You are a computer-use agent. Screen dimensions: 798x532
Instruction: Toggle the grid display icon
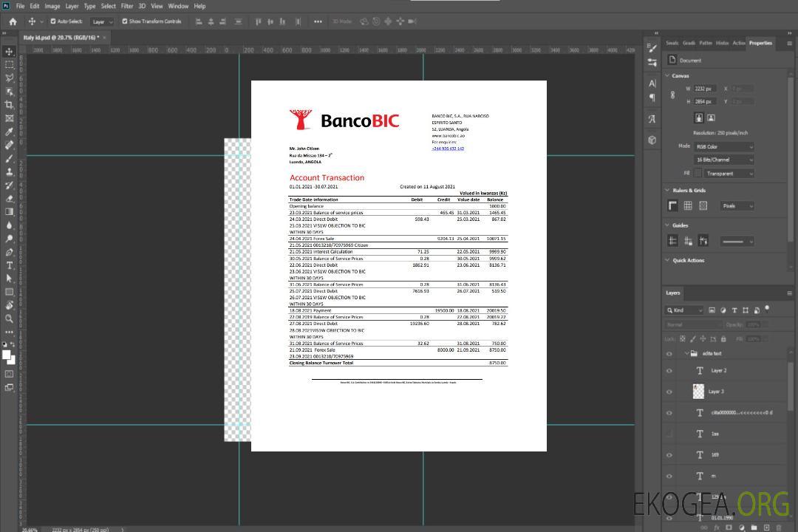[688, 205]
